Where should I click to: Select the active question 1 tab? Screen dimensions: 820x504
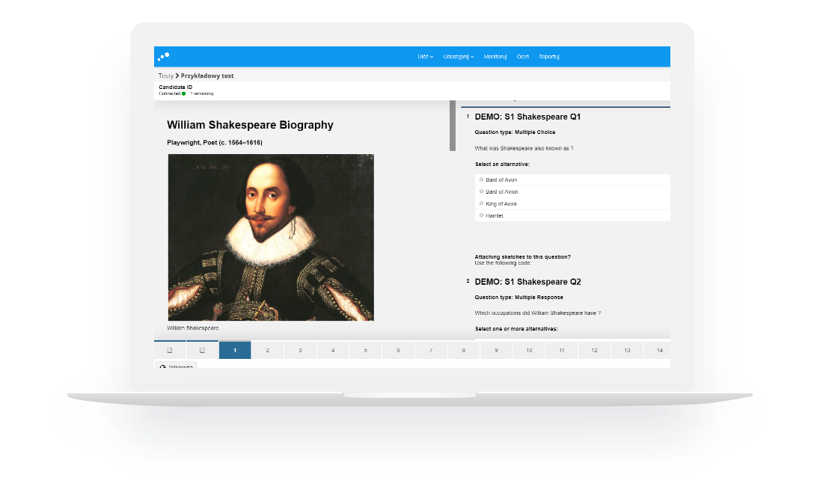tap(235, 350)
